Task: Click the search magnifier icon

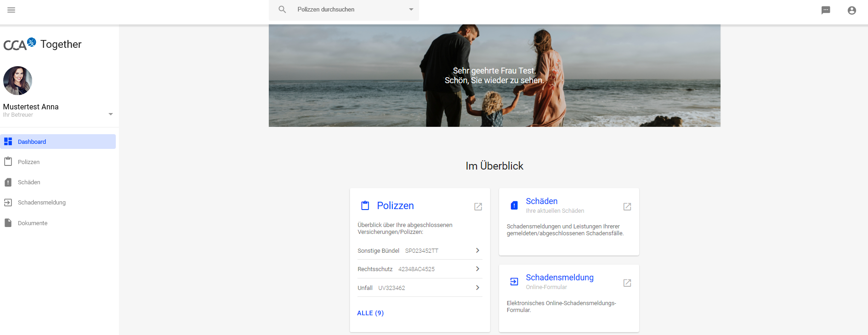Action: (282, 9)
